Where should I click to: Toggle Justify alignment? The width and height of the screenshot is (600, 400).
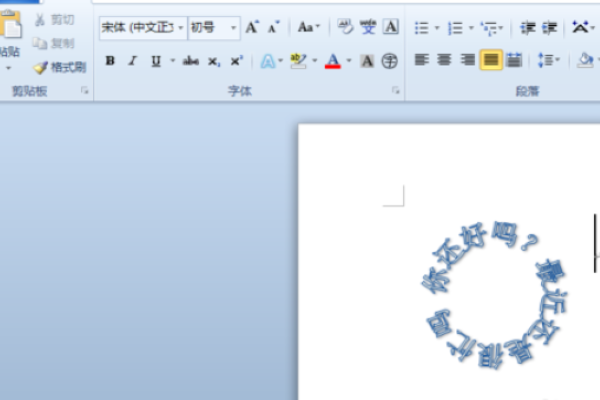pos(491,60)
